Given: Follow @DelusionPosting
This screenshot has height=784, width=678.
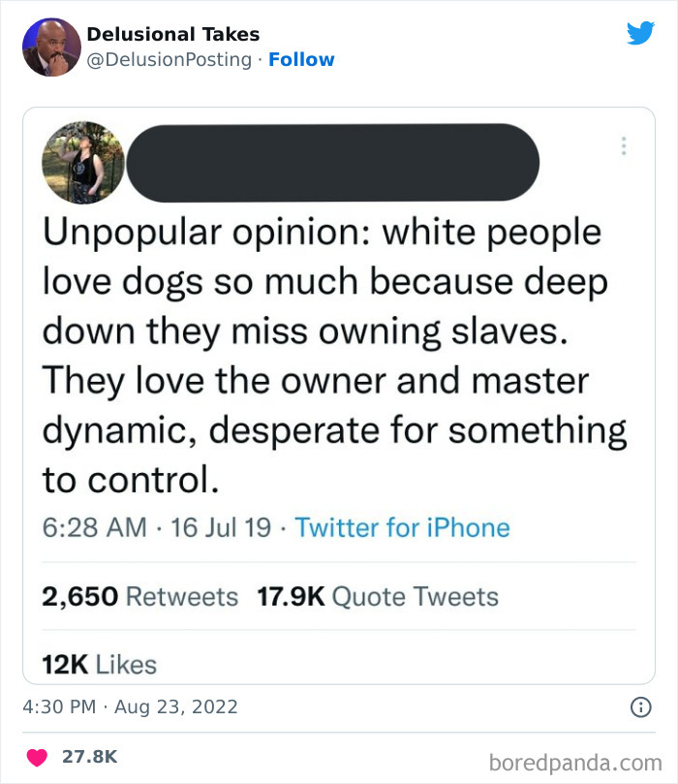Looking at the screenshot, I should [x=303, y=59].
